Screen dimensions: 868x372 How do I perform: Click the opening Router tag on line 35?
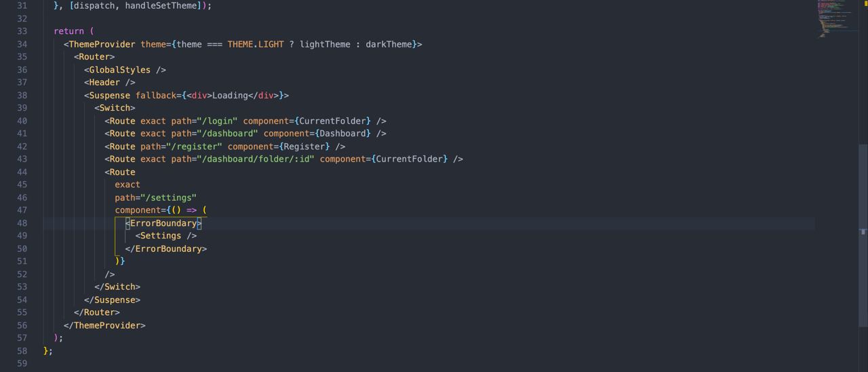94,57
